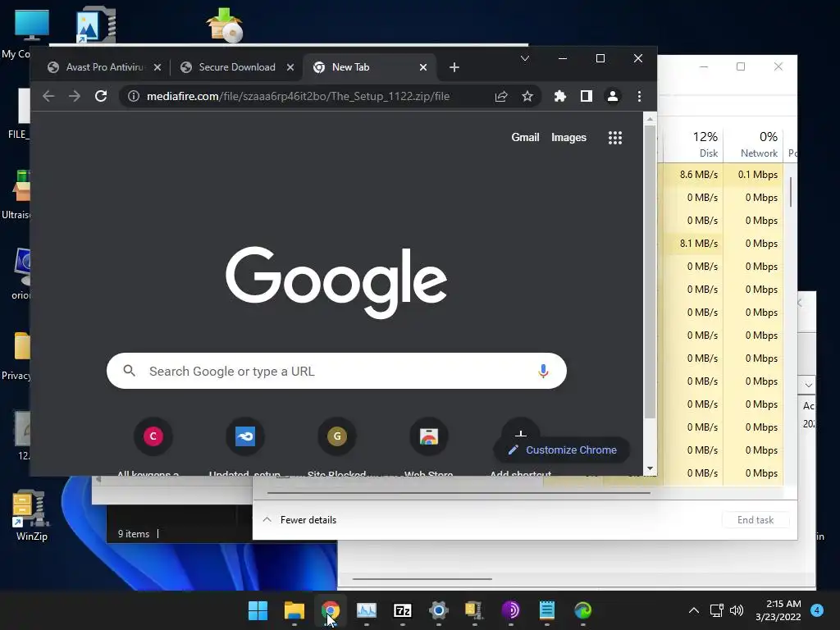
Task: Start voice search with microphone icon
Action: coord(543,371)
